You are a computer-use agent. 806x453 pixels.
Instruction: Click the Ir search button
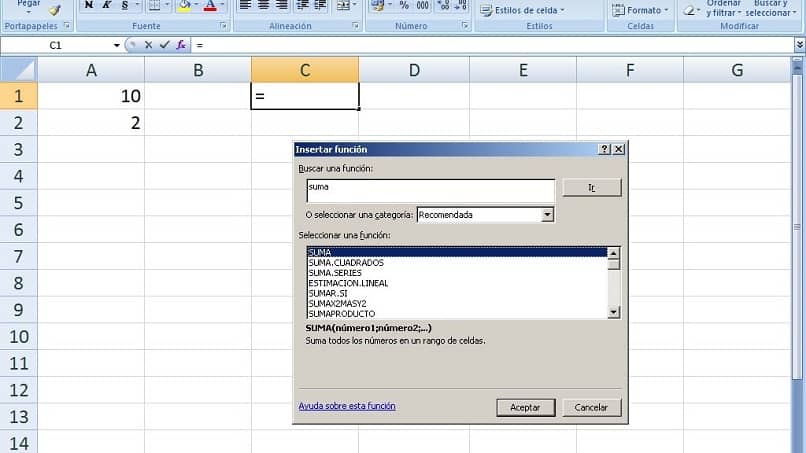coord(592,188)
